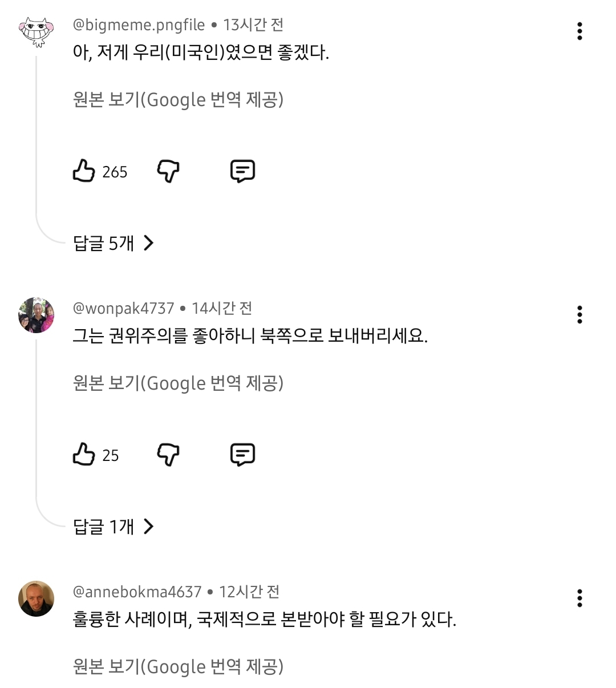The width and height of the screenshot is (616, 688).
Task: Reply to the @wonpak4737 comment
Action: [242, 455]
